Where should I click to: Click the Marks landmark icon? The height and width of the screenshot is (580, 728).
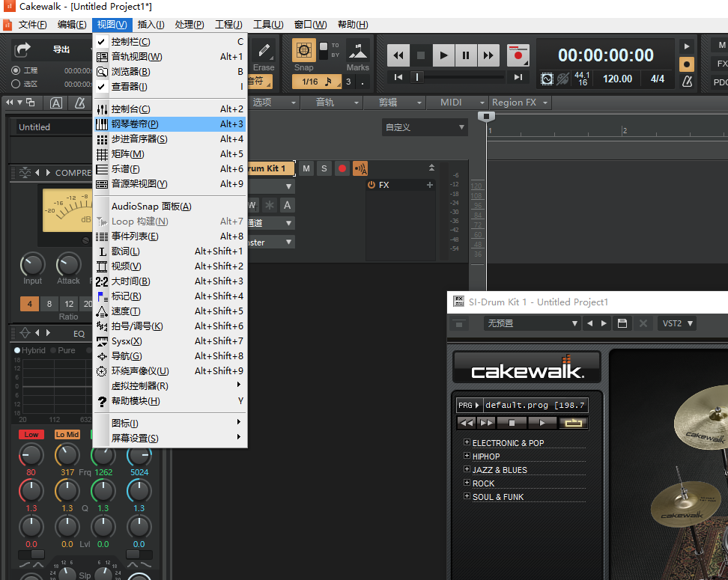point(358,51)
